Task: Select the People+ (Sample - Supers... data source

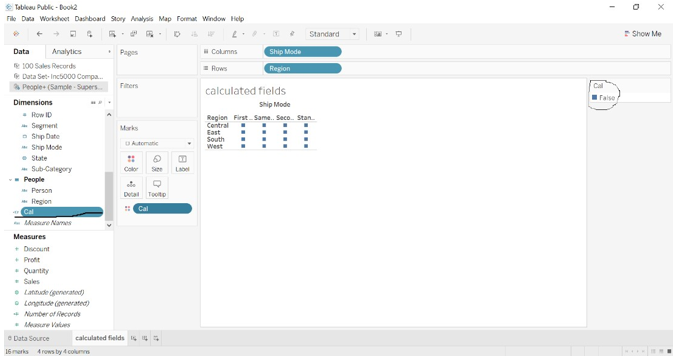Action: (58, 87)
